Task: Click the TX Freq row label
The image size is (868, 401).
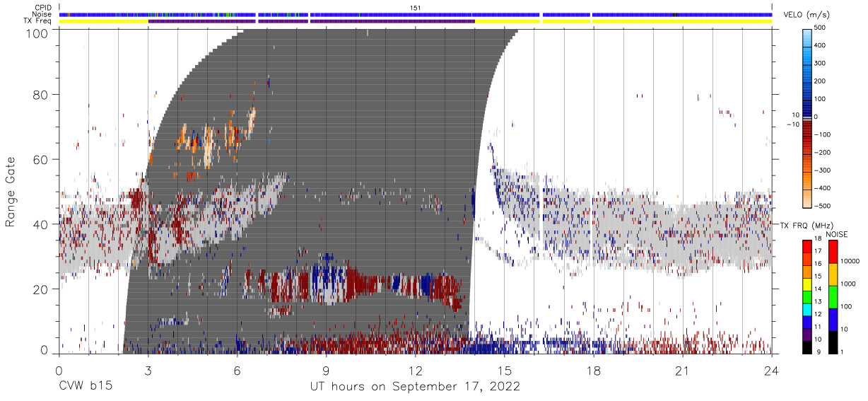Action: click(37, 21)
